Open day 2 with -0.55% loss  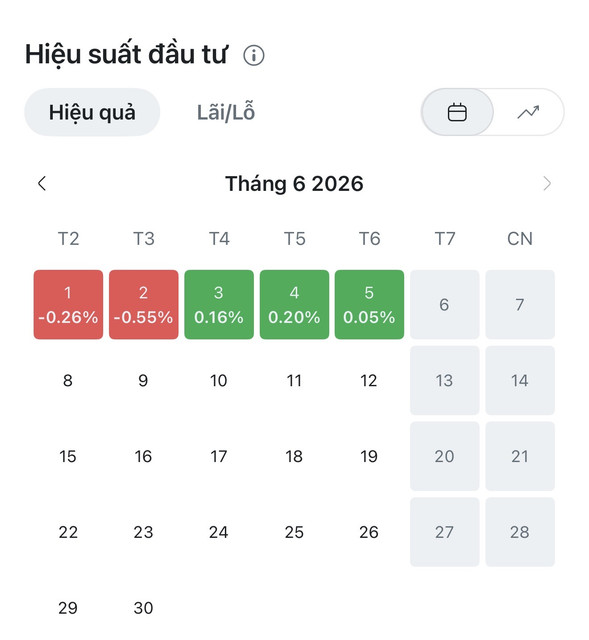pos(144,304)
